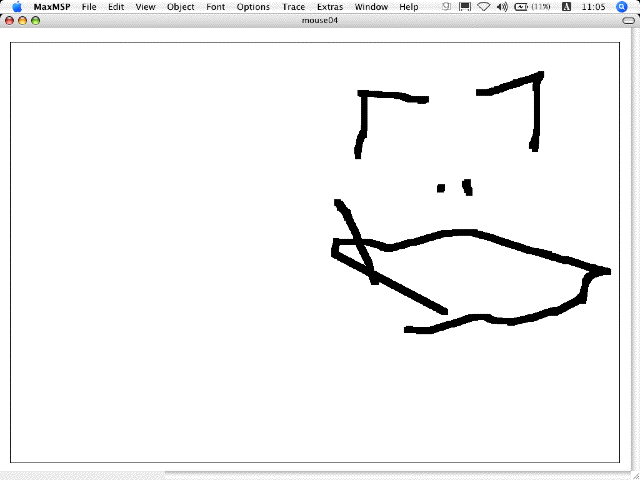
Task: Open the Object menu
Action: point(180,7)
